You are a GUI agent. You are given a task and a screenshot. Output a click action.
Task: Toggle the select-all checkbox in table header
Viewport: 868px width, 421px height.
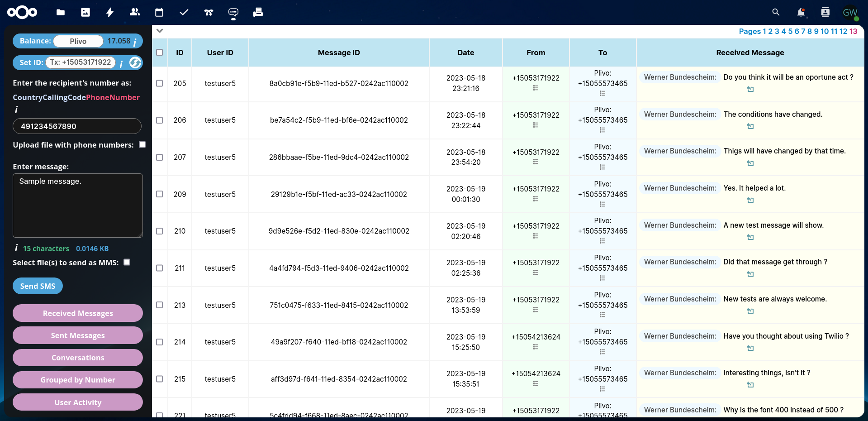[160, 53]
